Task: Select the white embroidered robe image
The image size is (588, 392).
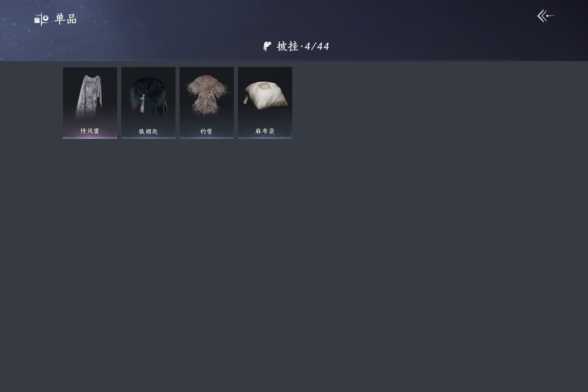Action: (90, 97)
